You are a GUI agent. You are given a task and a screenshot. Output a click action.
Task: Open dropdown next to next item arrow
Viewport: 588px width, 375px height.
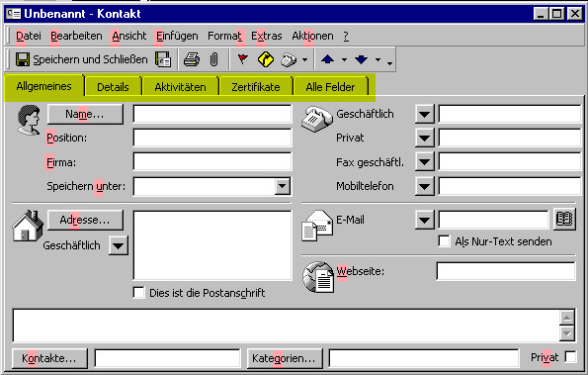pos(378,59)
